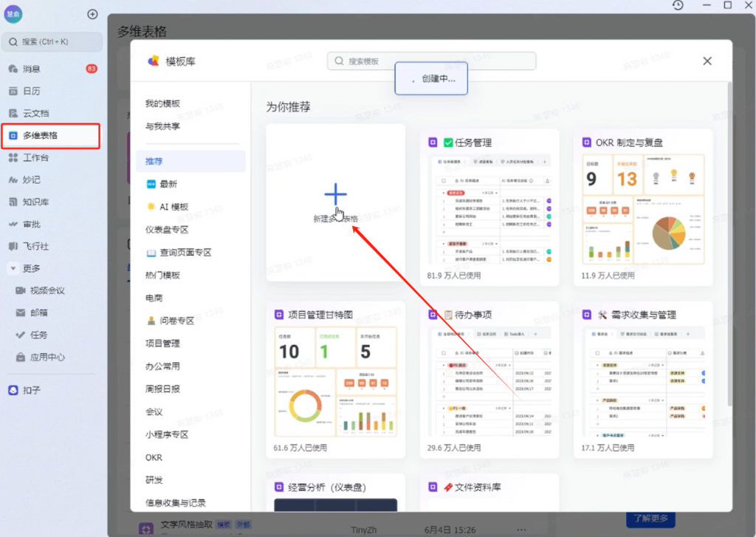Select 热门模板 category

[x=162, y=276]
